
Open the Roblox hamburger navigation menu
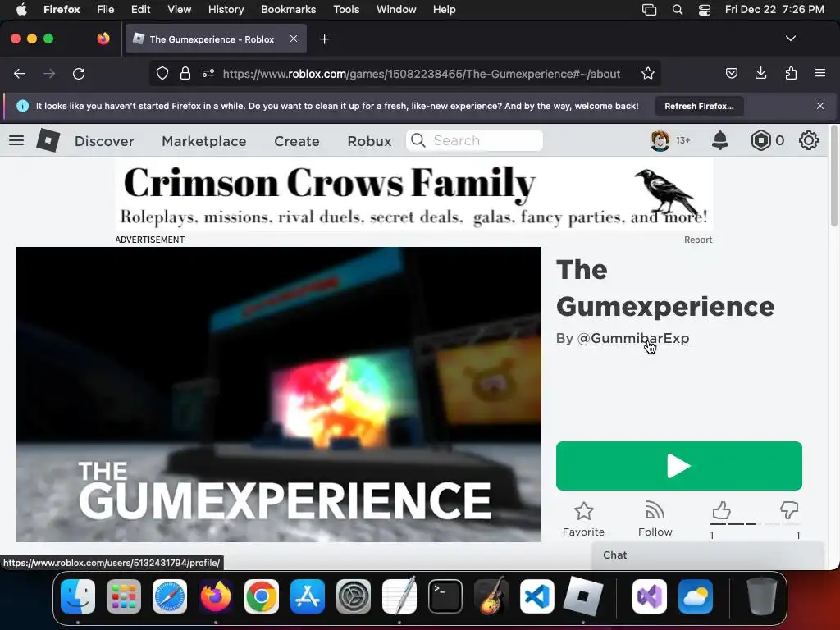click(x=16, y=140)
